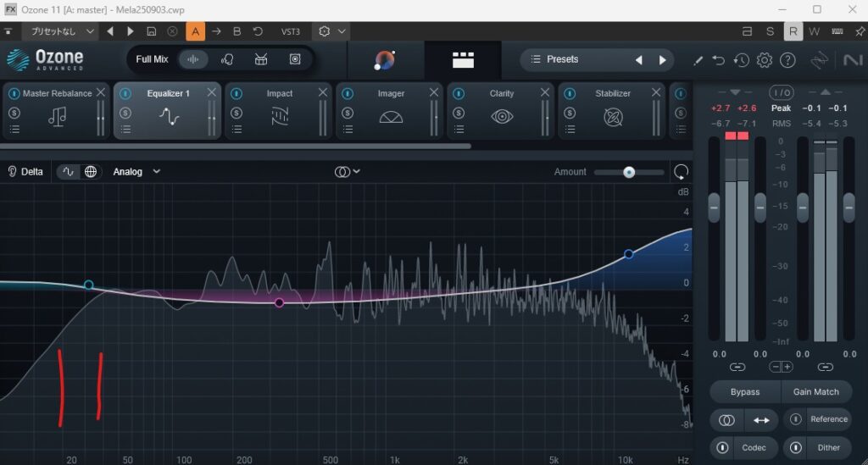Click the Bypass button
The image size is (868, 465).
pyautogui.click(x=745, y=391)
